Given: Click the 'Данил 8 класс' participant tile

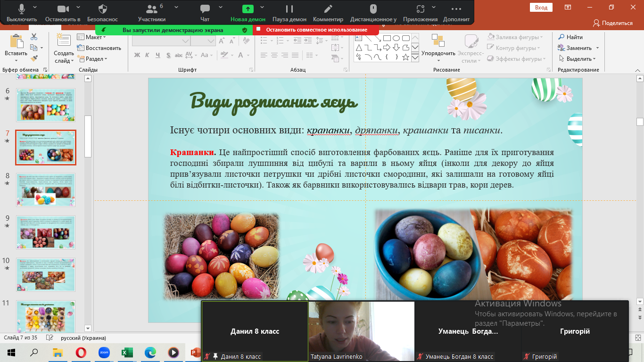Looking at the screenshot, I should [x=255, y=331].
